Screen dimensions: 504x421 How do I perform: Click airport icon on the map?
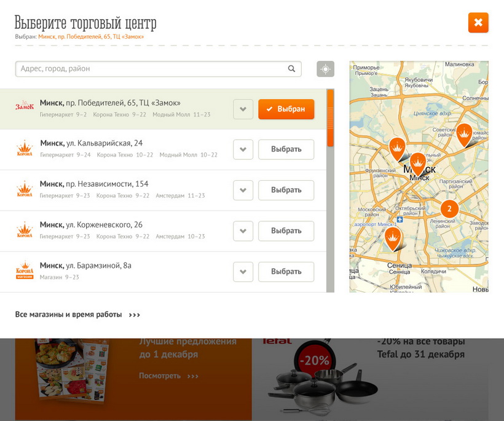(x=400, y=220)
